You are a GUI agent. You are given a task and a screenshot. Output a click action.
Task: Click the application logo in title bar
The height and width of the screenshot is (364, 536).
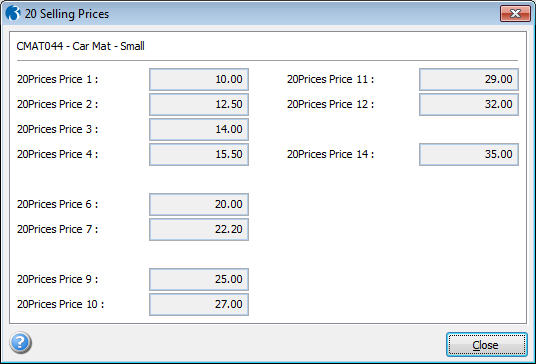(x=13, y=13)
